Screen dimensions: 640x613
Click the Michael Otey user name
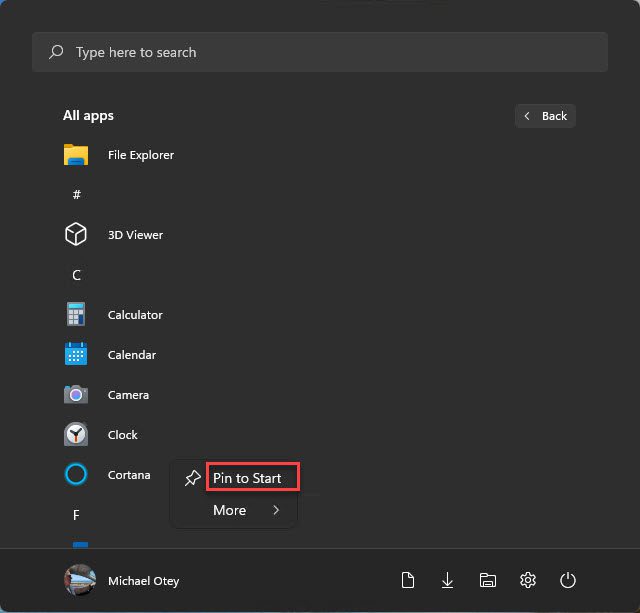click(144, 581)
